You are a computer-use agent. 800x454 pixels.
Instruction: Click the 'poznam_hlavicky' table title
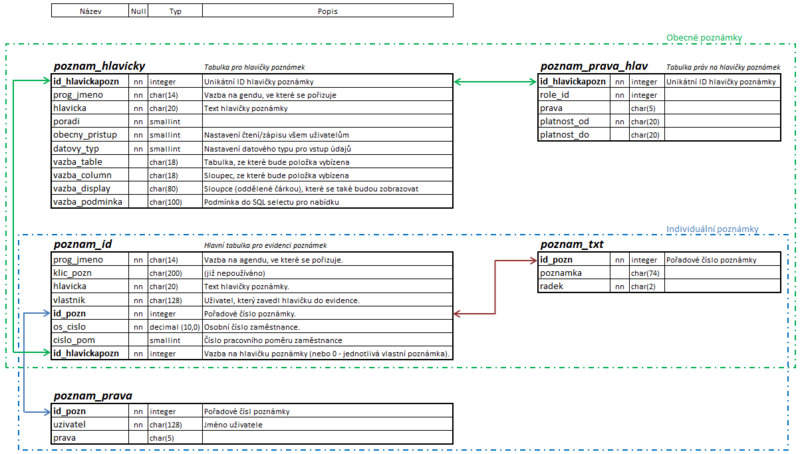click(99, 66)
